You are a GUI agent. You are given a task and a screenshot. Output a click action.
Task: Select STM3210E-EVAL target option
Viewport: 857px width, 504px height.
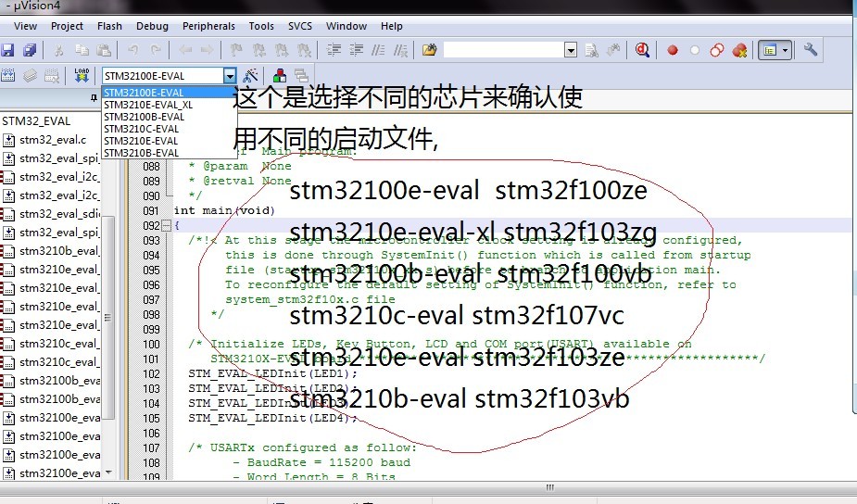[170, 141]
